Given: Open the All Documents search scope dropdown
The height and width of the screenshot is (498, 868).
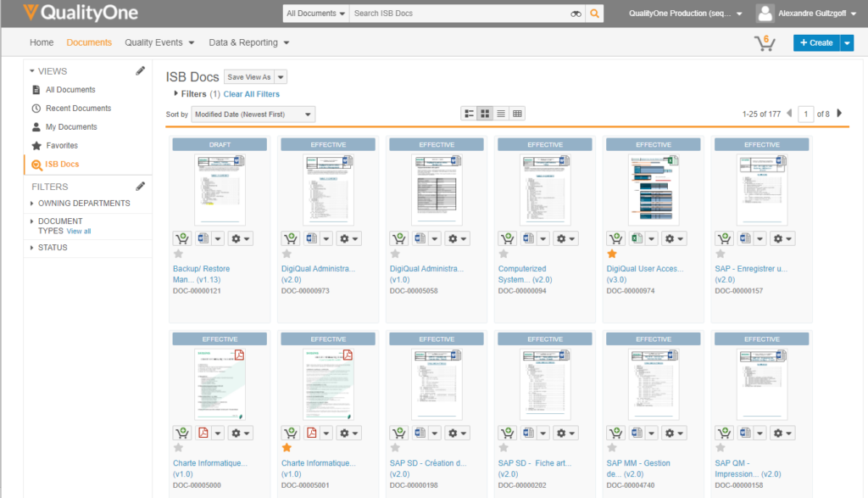Looking at the screenshot, I should click(x=316, y=14).
